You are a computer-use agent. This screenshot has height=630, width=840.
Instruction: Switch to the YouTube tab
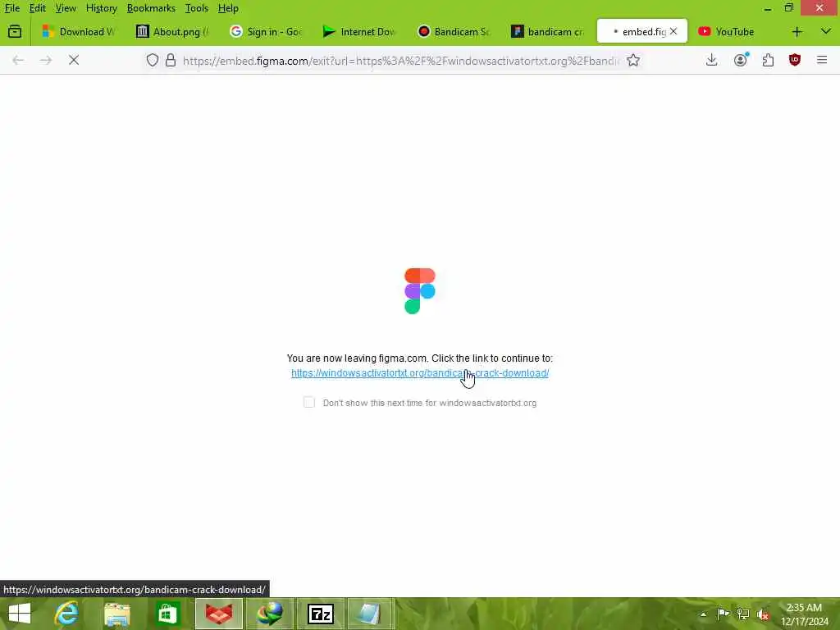pos(736,32)
